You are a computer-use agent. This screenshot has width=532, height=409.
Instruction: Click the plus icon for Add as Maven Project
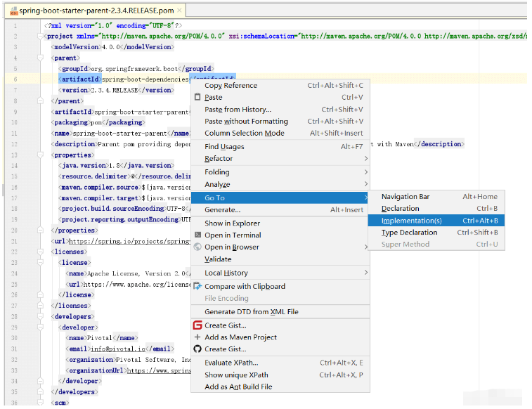point(197,337)
